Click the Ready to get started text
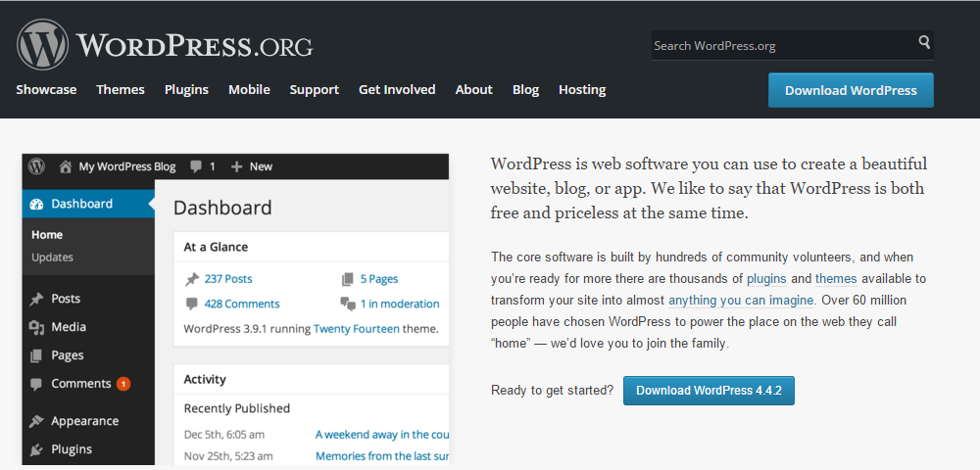Screen dimensions: 980x470 tap(553, 391)
